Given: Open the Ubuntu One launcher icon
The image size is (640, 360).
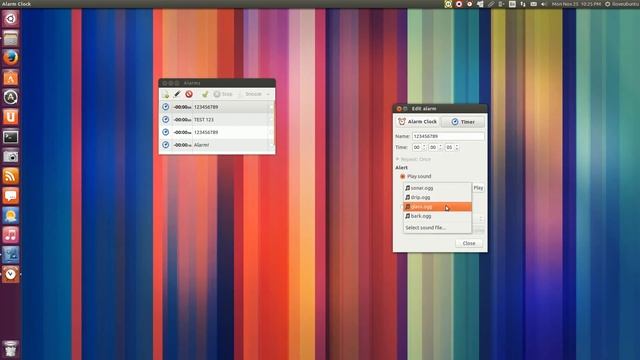Looking at the screenshot, I should [x=11, y=117].
